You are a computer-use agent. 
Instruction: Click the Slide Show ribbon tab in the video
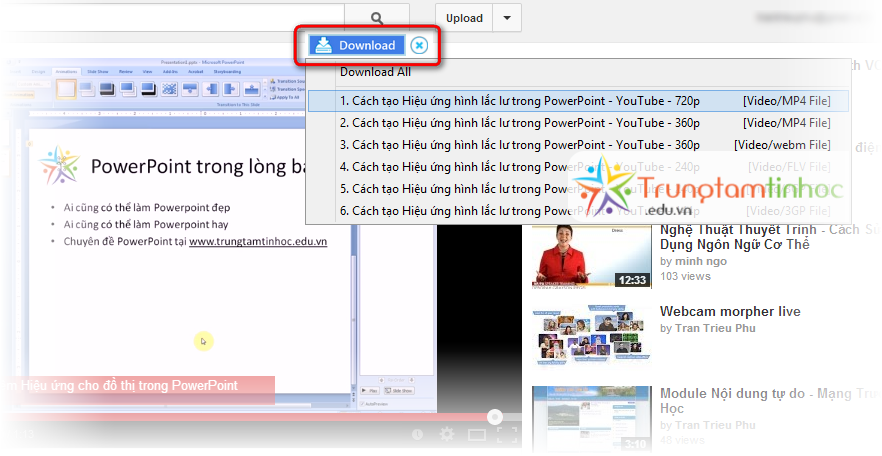pos(98,71)
